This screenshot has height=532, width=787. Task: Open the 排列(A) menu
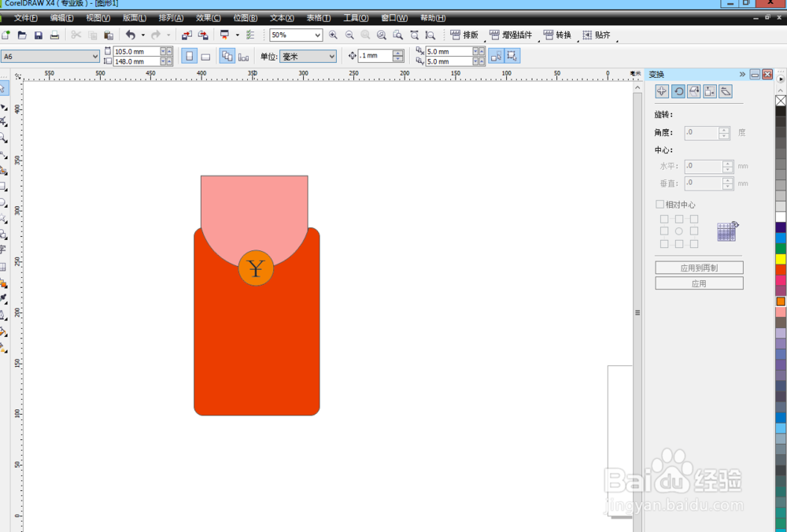(x=171, y=18)
